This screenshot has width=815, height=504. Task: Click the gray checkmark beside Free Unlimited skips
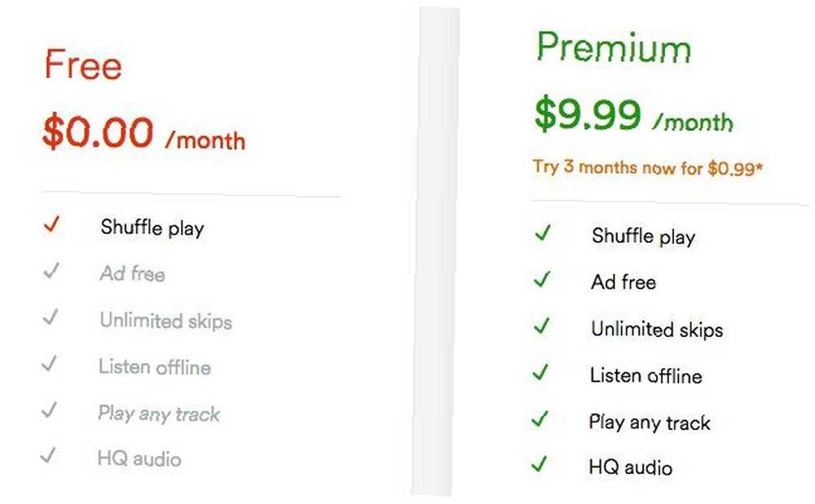(x=51, y=317)
